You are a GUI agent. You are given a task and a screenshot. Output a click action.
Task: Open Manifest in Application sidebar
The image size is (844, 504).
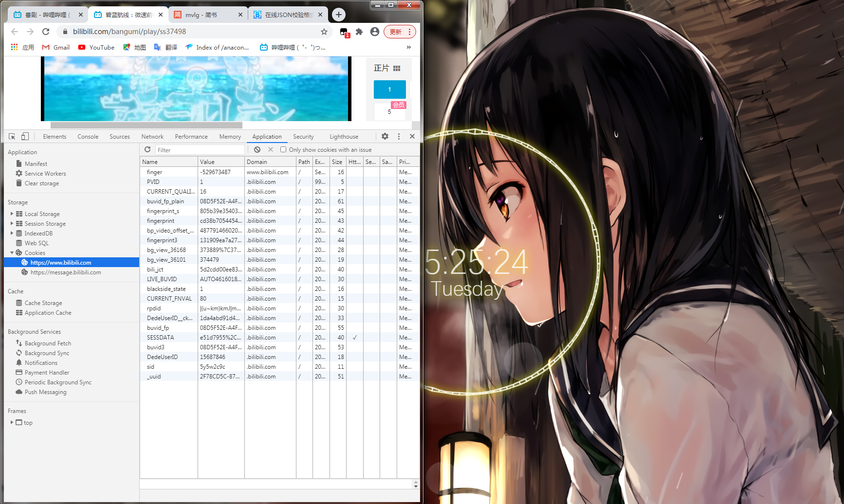point(32,164)
